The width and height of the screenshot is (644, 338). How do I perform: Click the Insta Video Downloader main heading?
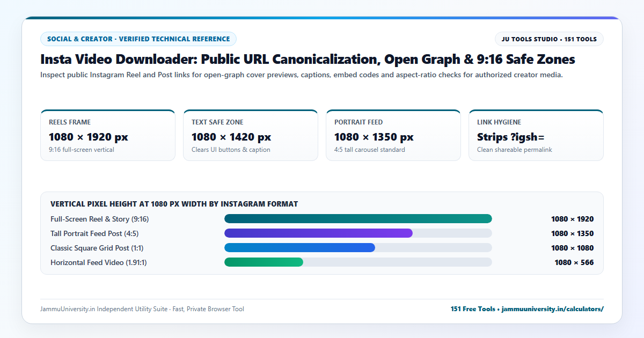[308, 59]
